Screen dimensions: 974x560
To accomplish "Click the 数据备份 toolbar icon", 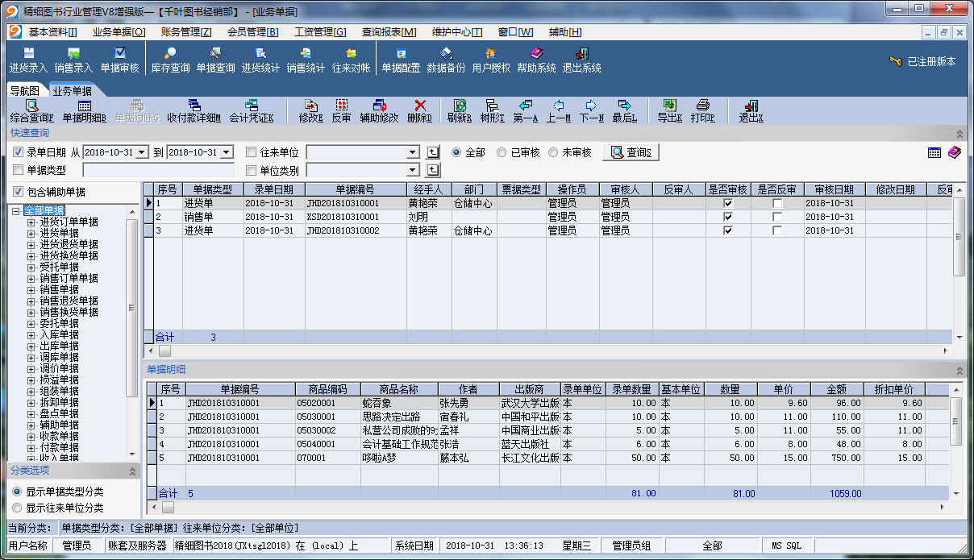I will click(x=446, y=60).
